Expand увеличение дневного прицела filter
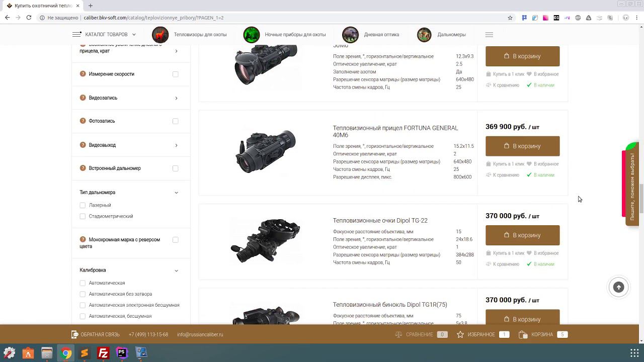Screen dimensions: 644x362 click(176, 51)
